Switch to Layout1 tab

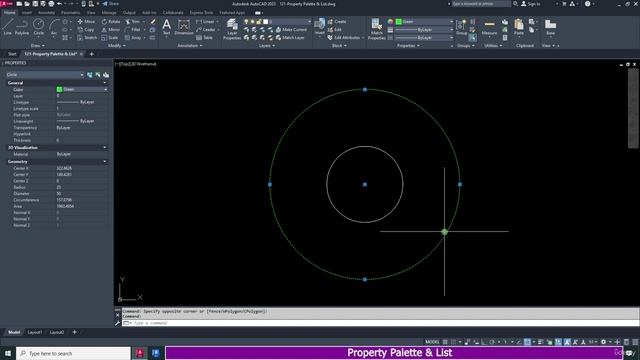(x=35, y=332)
